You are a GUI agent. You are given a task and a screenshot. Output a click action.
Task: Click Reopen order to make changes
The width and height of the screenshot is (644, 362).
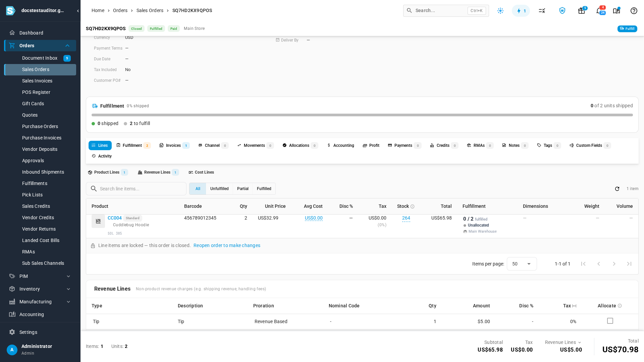pyautogui.click(x=227, y=245)
